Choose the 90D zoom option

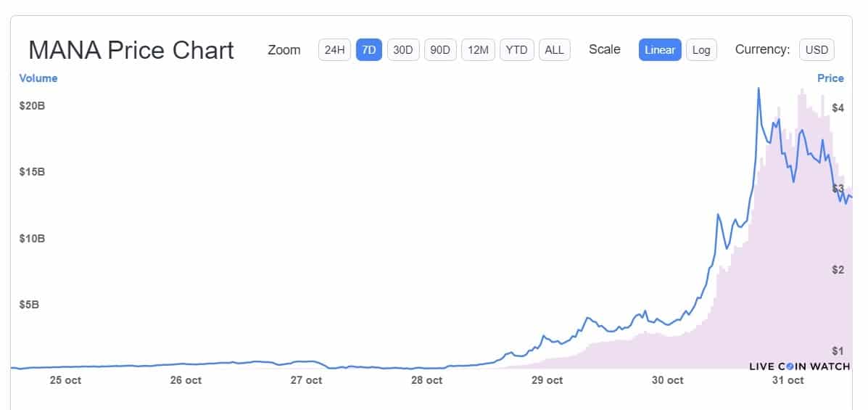(x=440, y=50)
